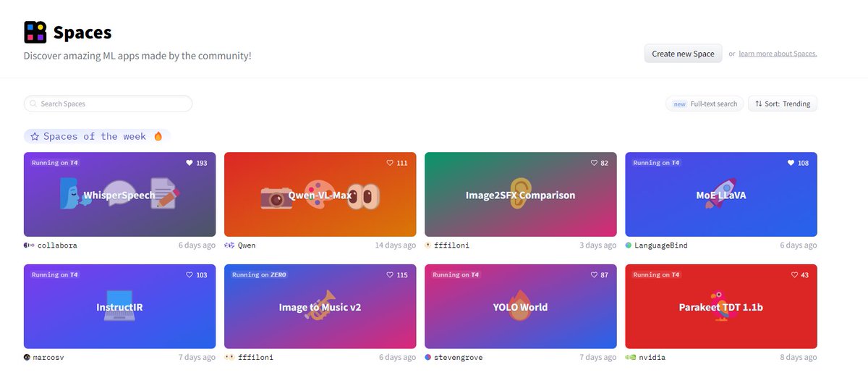Click Running on T4 badge on WhisperSpeech
The width and height of the screenshot is (868, 391).
coord(55,163)
